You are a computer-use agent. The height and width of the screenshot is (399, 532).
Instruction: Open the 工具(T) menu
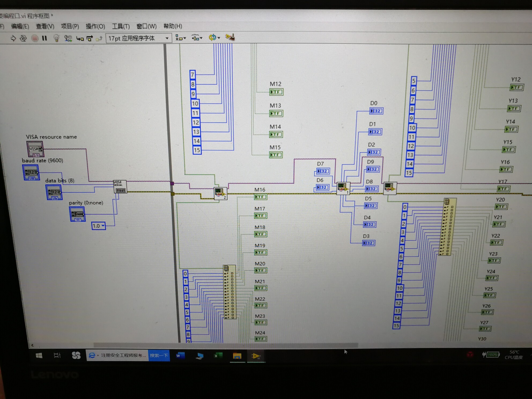coord(121,26)
